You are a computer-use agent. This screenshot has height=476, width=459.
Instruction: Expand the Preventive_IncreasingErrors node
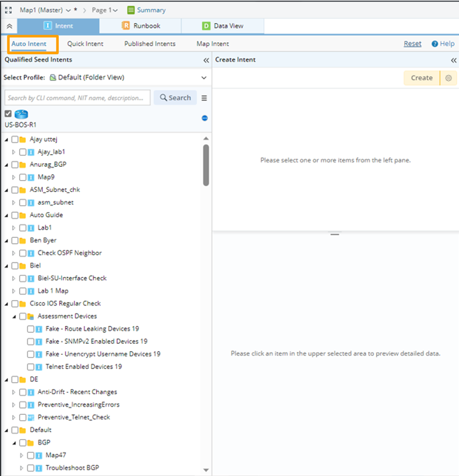[x=14, y=405]
